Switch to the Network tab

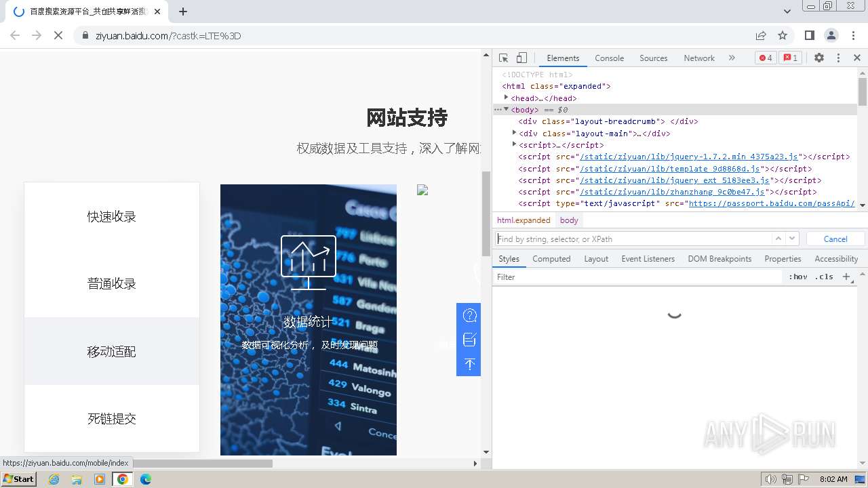[699, 58]
